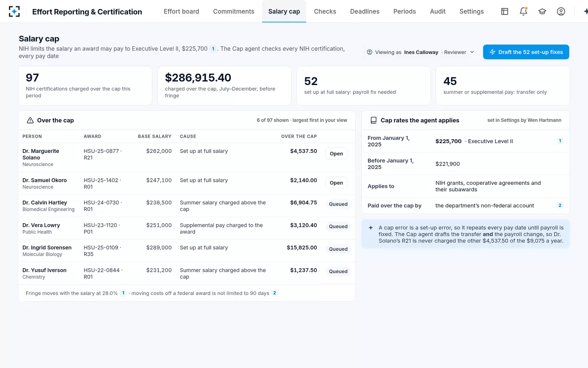Go to the Checks tab

325,11
